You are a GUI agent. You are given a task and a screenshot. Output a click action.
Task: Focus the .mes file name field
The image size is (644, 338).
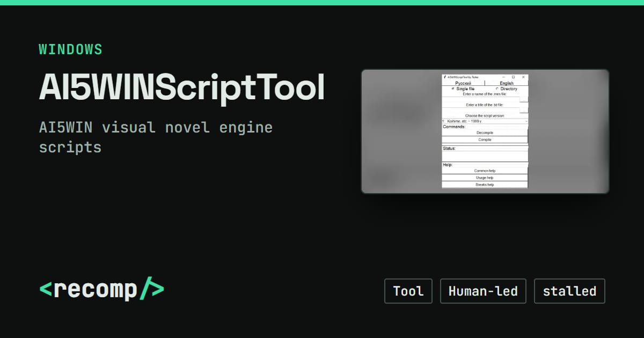481,99
